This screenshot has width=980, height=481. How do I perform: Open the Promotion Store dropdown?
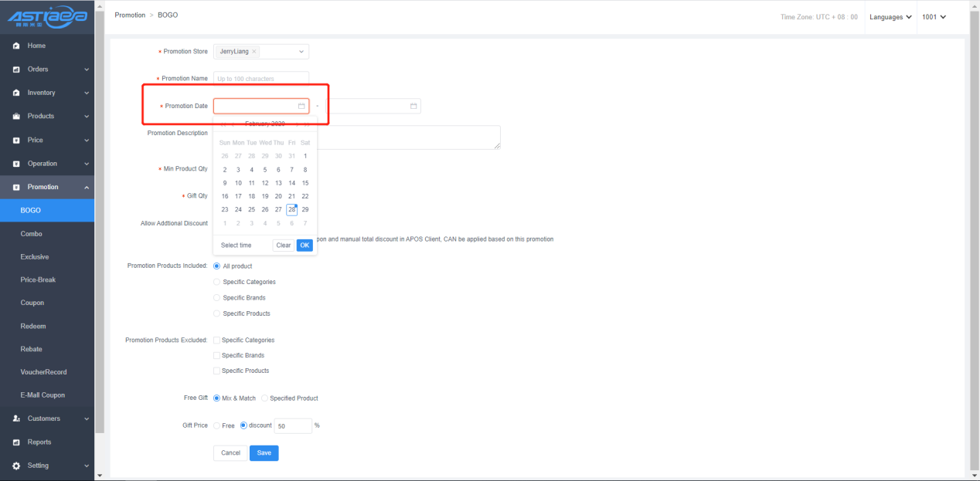(301, 52)
